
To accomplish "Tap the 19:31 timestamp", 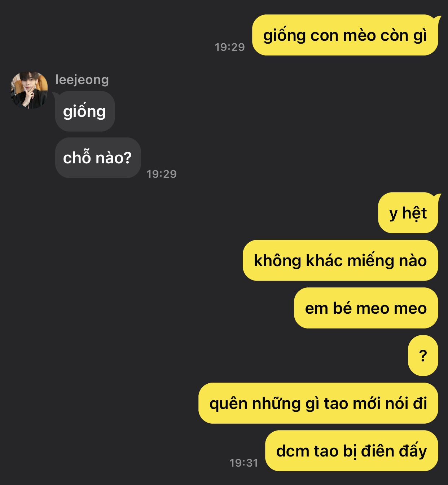I will click(x=244, y=463).
